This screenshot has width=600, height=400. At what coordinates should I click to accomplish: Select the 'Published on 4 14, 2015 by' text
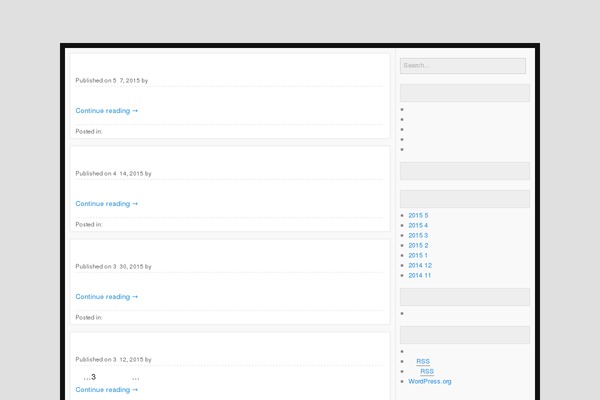tap(113, 173)
